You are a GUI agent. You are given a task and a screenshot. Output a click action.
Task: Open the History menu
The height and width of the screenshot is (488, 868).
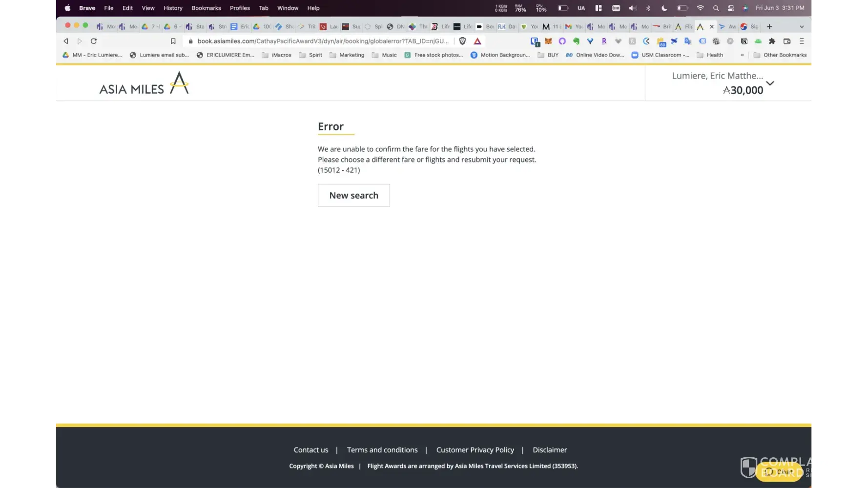[x=173, y=8]
